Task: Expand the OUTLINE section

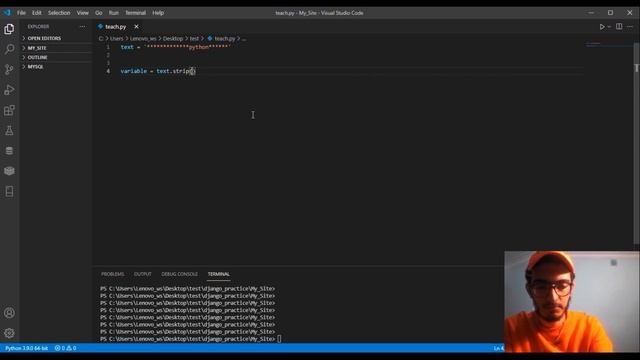Action: point(56,57)
